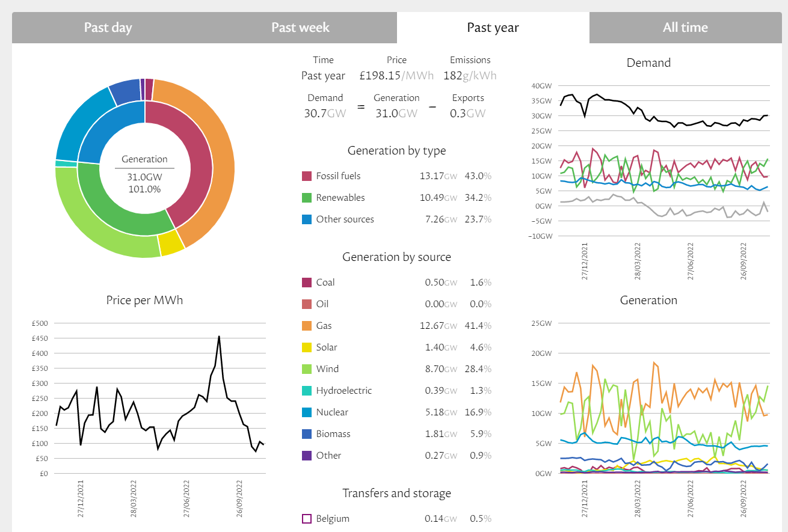Select the Past year tab
This screenshot has width=788, height=532.
[493, 28]
